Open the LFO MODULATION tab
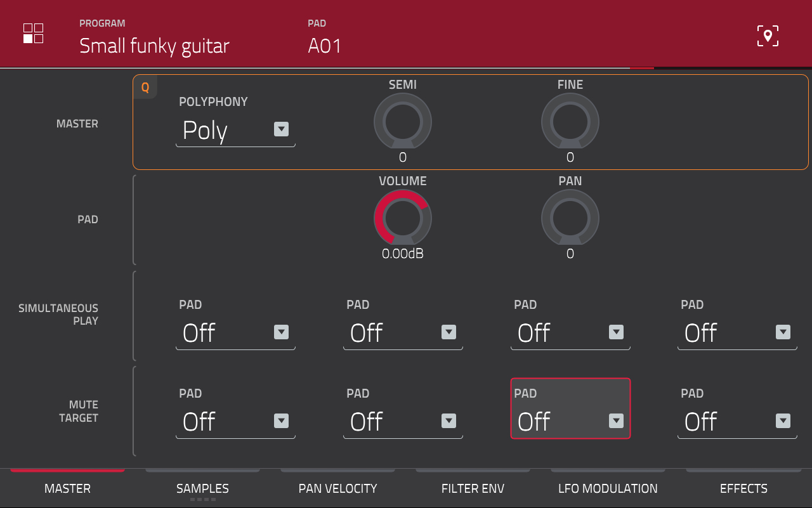This screenshot has height=508, width=812. [607, 488]
